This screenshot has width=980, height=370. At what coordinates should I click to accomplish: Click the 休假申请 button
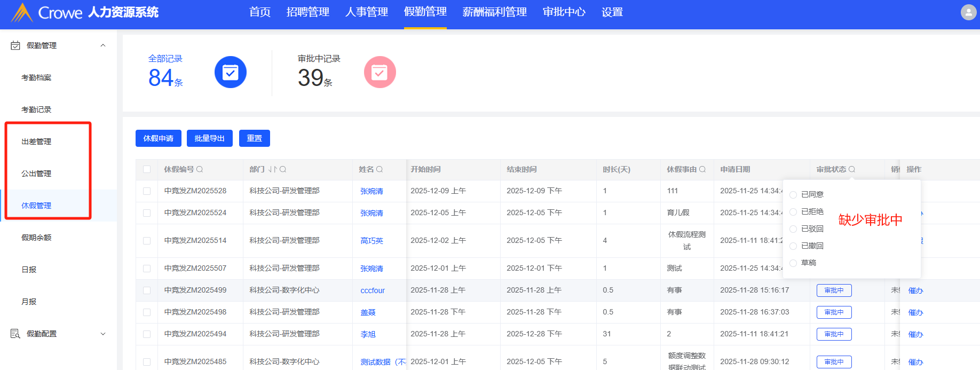click(x=159, y=138)
